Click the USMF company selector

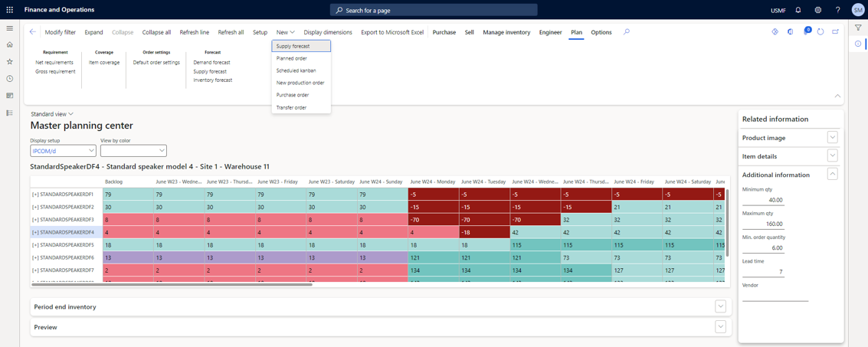pos(778,10)
